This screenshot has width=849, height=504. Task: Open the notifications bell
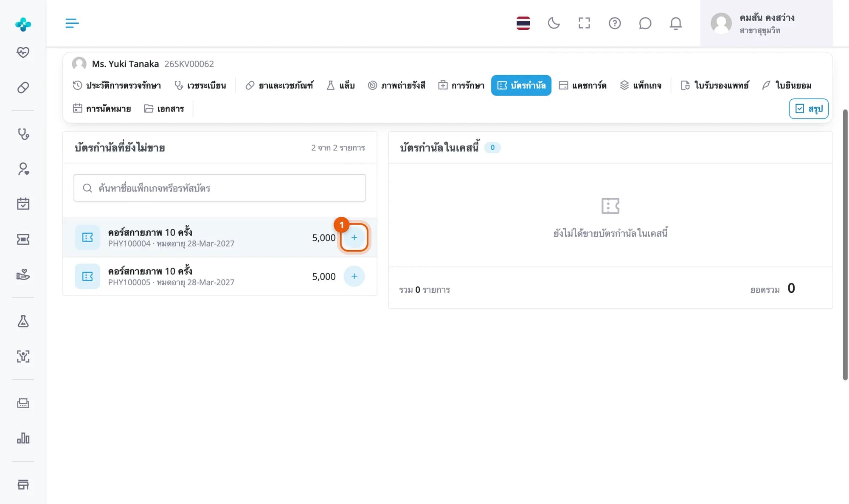click(675, 23)
